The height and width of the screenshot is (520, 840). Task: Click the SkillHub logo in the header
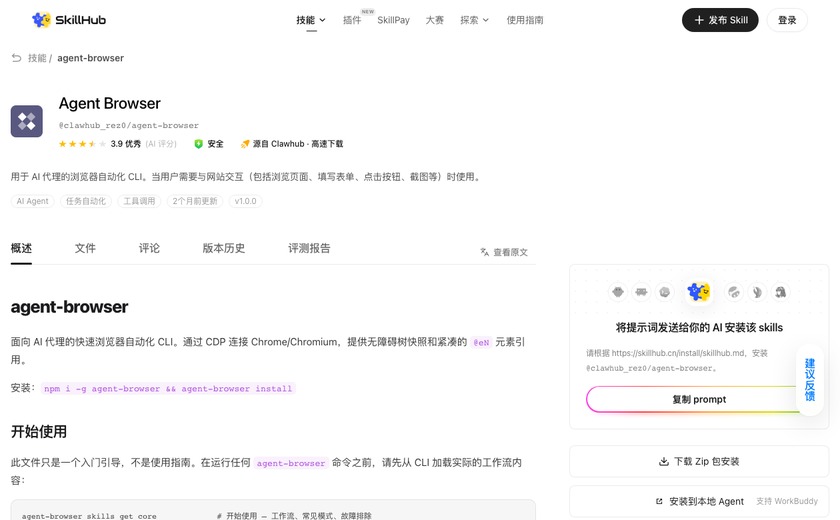(x=69, y=20)
